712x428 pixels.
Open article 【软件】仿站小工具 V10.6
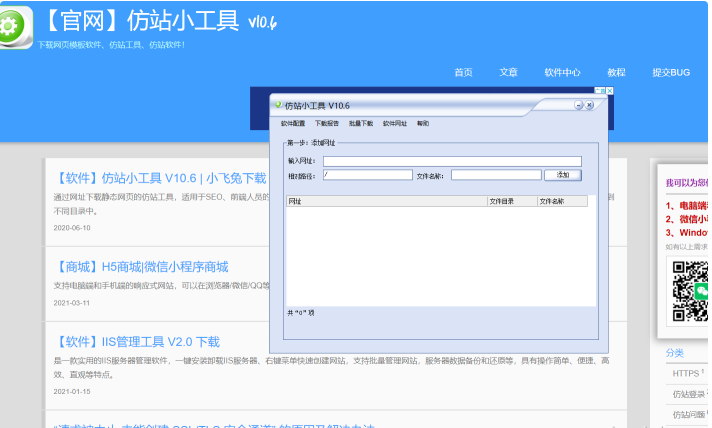[x=160, y=178]
